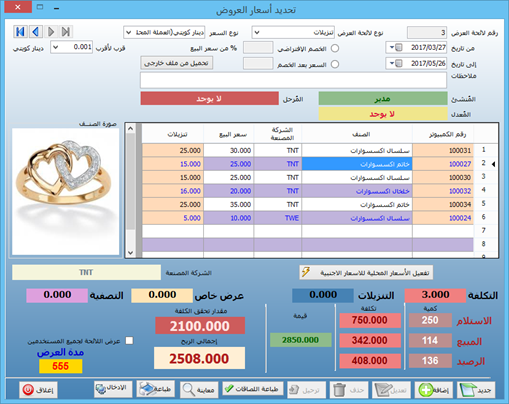Click the ملاحظات notes input field
Screen dimensions: 509x404
[293, 80]
